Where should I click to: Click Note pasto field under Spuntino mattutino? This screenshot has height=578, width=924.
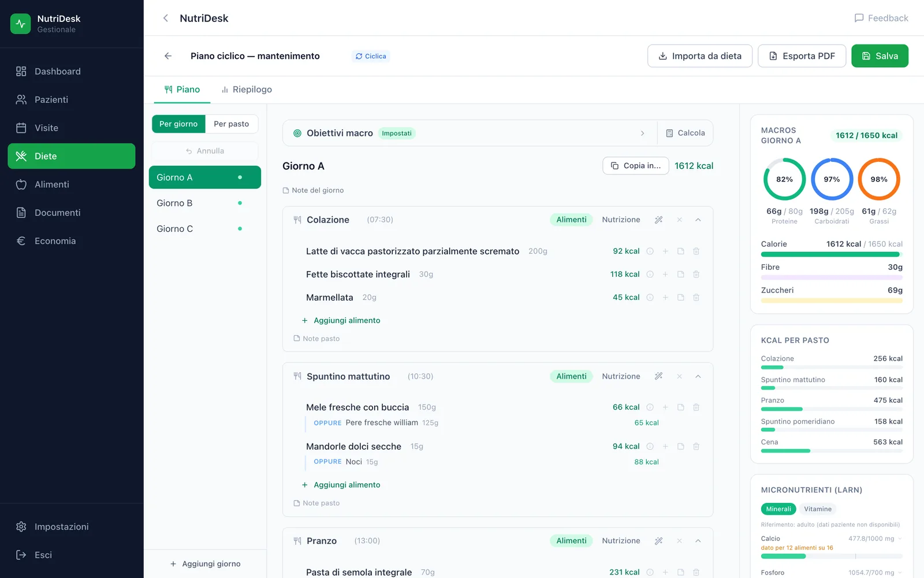(x=316, y=503)
